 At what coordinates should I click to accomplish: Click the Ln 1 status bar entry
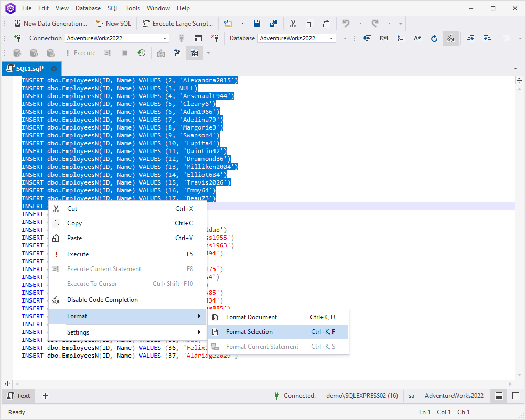tap(424, 412)
